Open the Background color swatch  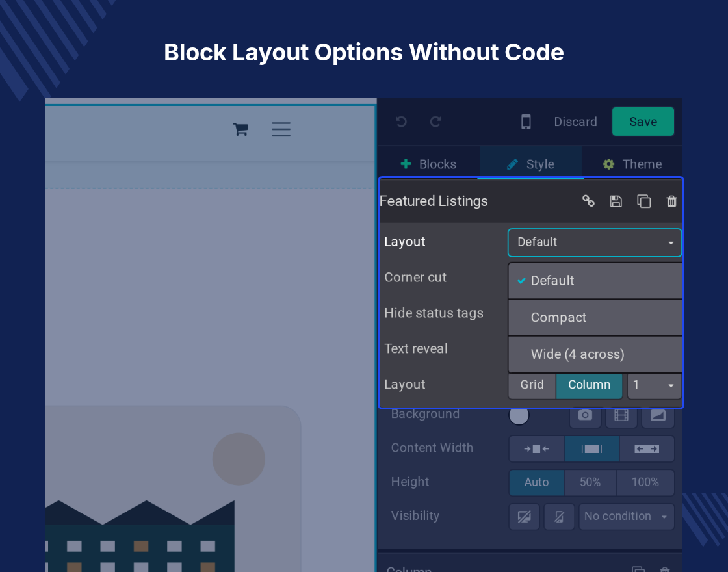pyautogui.click(x=519, y=415)
